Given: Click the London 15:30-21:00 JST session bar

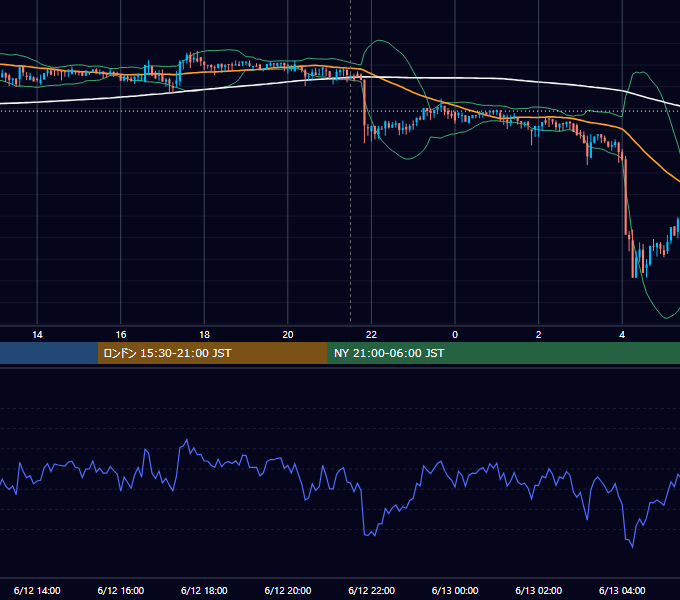Looking at the screenshot, I should tap(212, 353).
